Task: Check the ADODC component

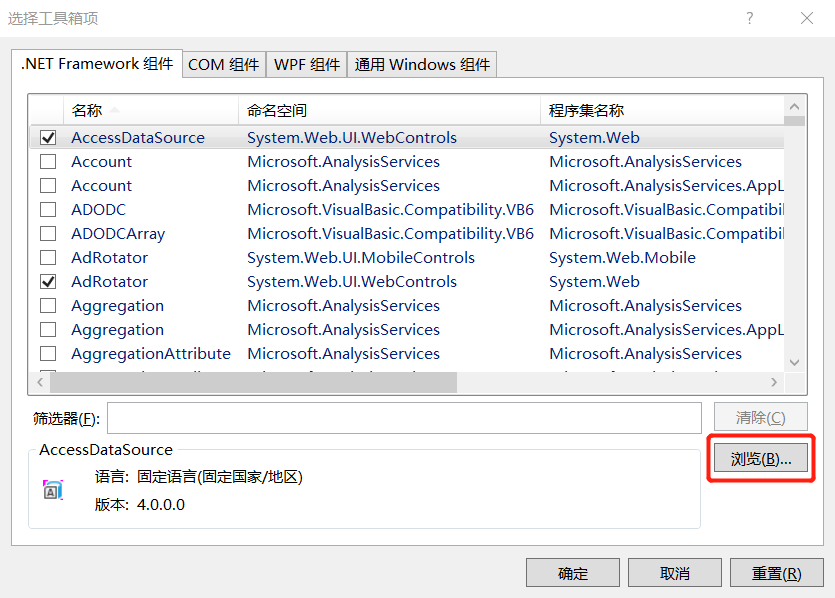Action: [x=47, y=209]
